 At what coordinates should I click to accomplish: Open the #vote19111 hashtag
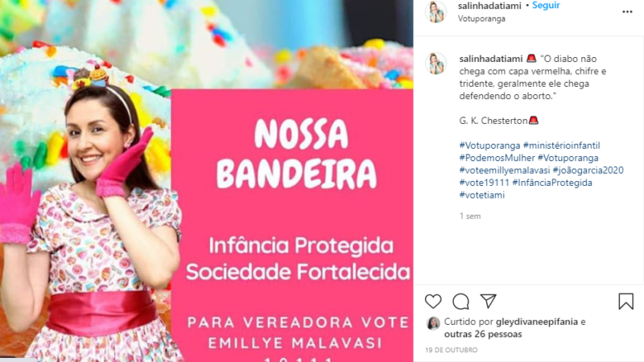485,183
